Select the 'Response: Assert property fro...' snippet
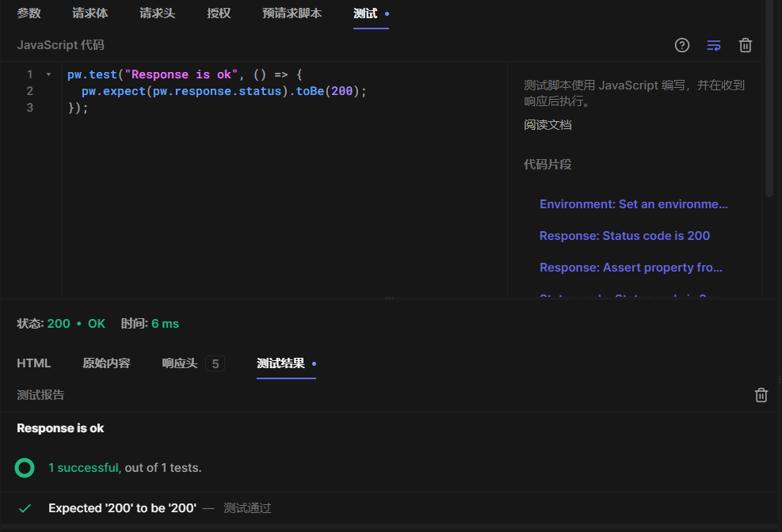Viewport: 782px width, 532px height. pos(631,267)
